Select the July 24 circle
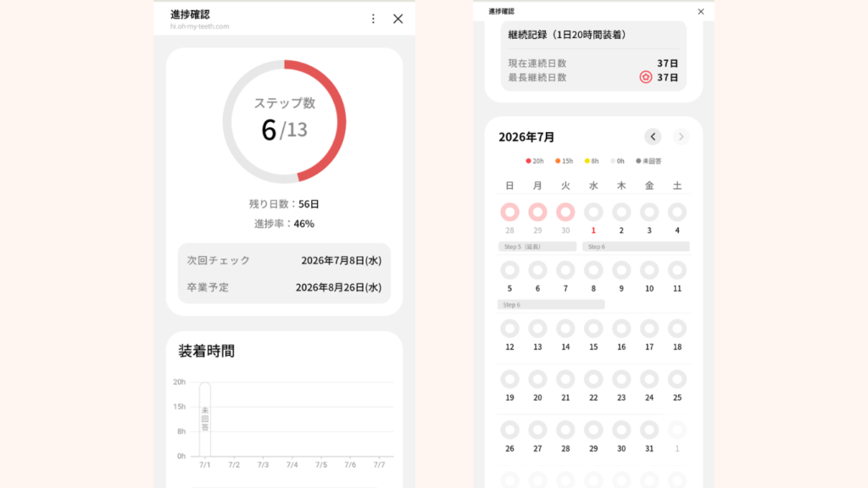 coord(649,379)
